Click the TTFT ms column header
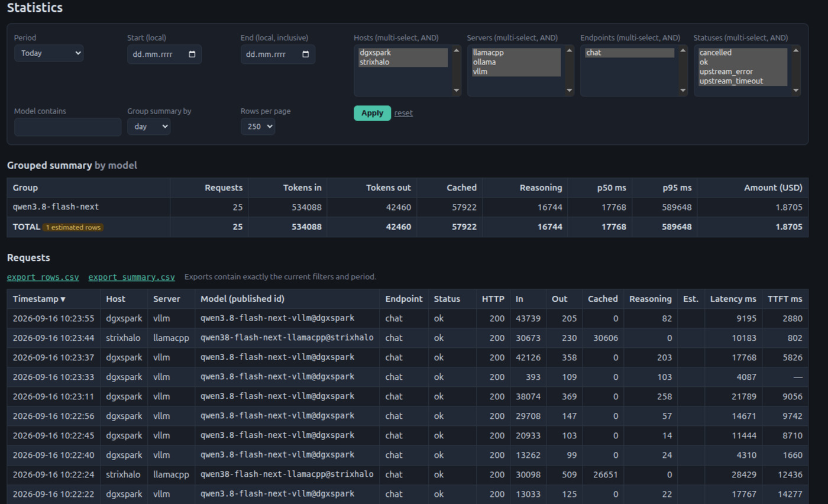The width and height of the screenshot is (828, 504). [785, 299]
